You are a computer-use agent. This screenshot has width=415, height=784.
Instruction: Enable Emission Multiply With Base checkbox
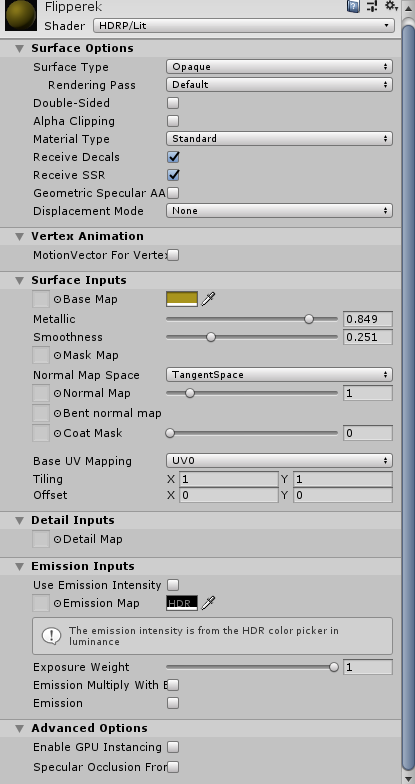pos(173,685)
